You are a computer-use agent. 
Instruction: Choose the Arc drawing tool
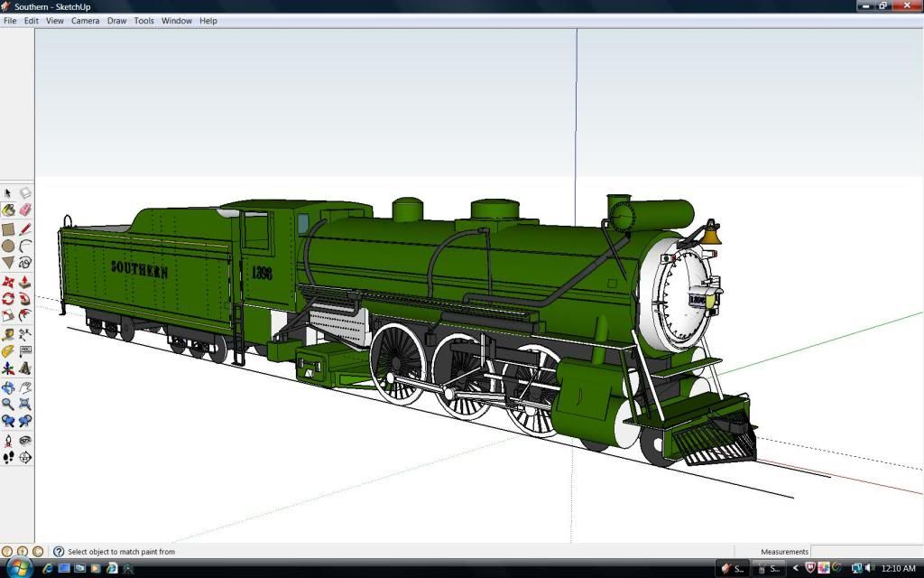pos(24,246)
